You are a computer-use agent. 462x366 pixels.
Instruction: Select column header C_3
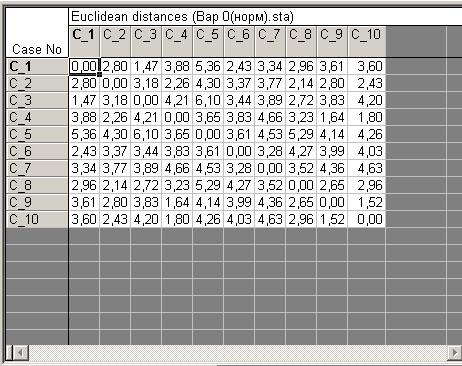point(146,41)
